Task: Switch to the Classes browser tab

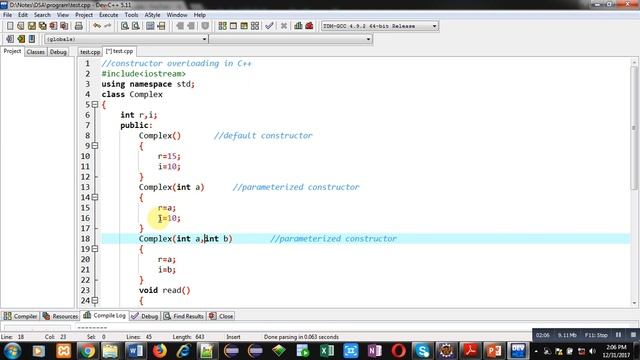Action: coord(36,52)
